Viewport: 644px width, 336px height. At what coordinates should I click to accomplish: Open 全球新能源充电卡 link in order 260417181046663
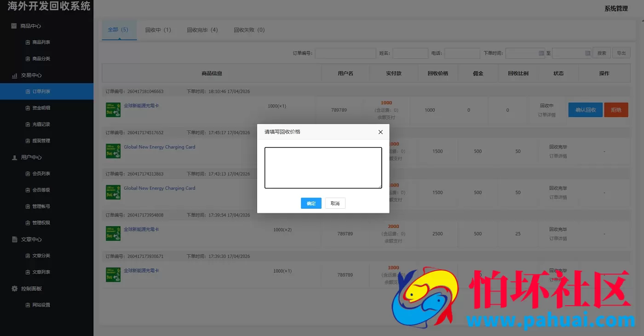click(x=141, y=106)
